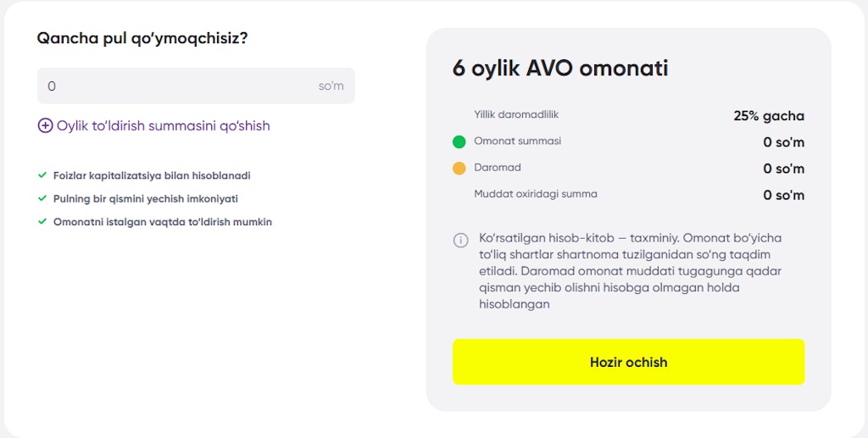Click the so'm currency label in the input
Viewport: 868px width, 438px height.
pyautogui.click(x=331, y=86)
